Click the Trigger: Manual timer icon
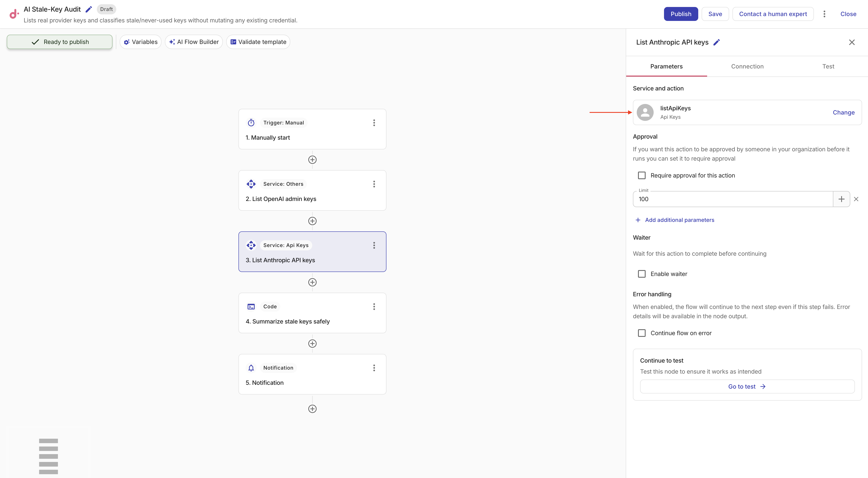Screen dimensions: 868x478 click(251, 123)
